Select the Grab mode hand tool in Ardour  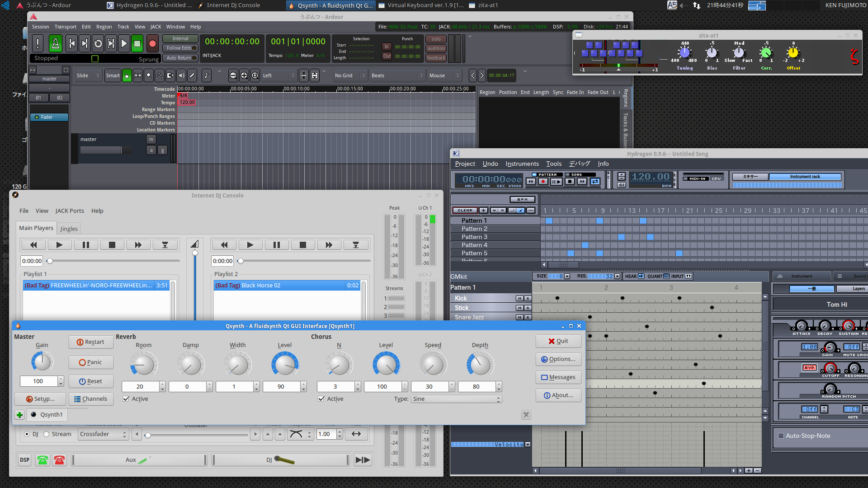pos(127,75)
